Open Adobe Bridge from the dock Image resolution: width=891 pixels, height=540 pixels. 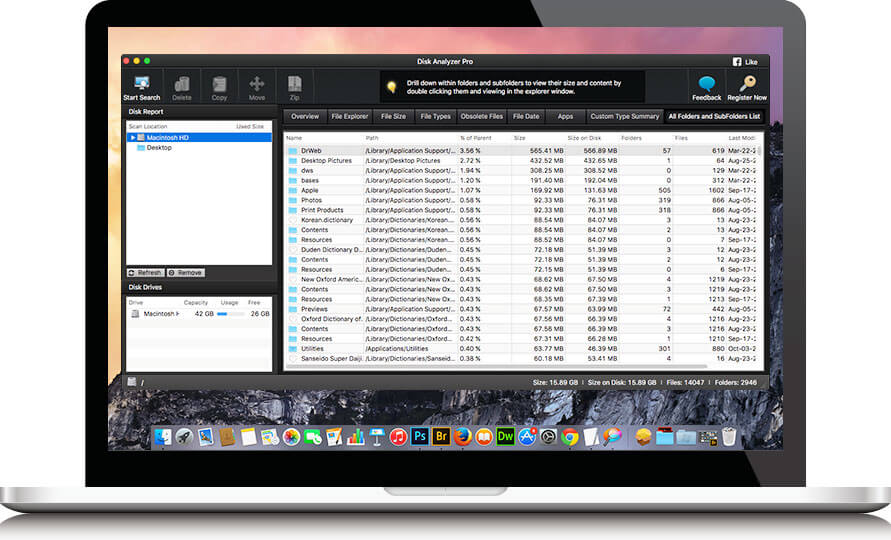441,437
